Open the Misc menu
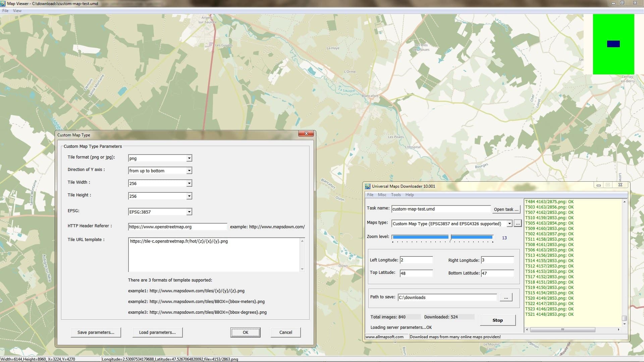644x362 pixels. (382, 194)
